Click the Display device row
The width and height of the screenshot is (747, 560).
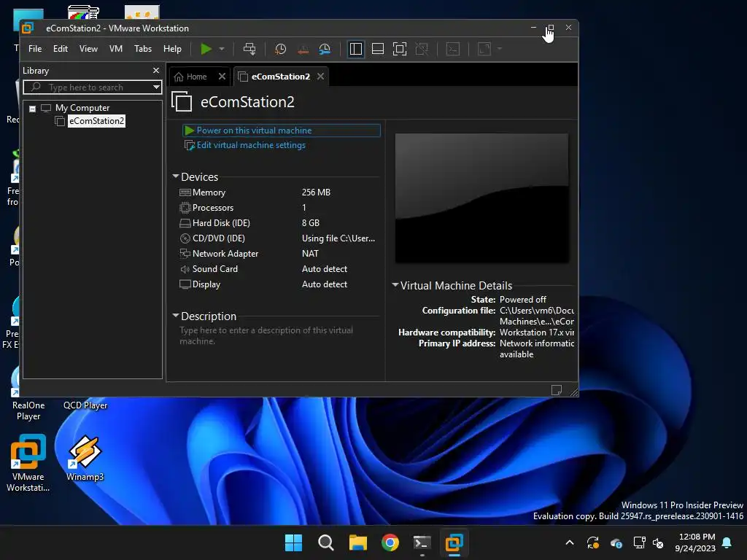point(279,284)
